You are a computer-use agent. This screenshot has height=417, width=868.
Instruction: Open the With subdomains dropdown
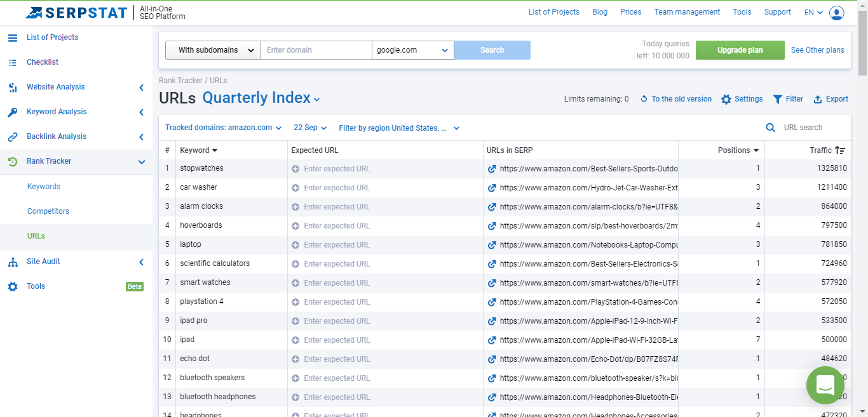point(213,50)
